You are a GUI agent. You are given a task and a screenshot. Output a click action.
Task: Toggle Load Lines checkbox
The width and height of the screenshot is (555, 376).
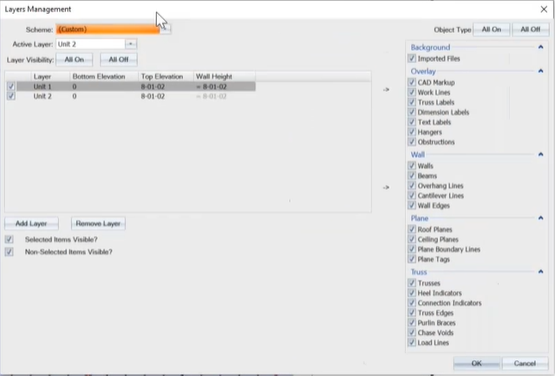pos(412,342)
